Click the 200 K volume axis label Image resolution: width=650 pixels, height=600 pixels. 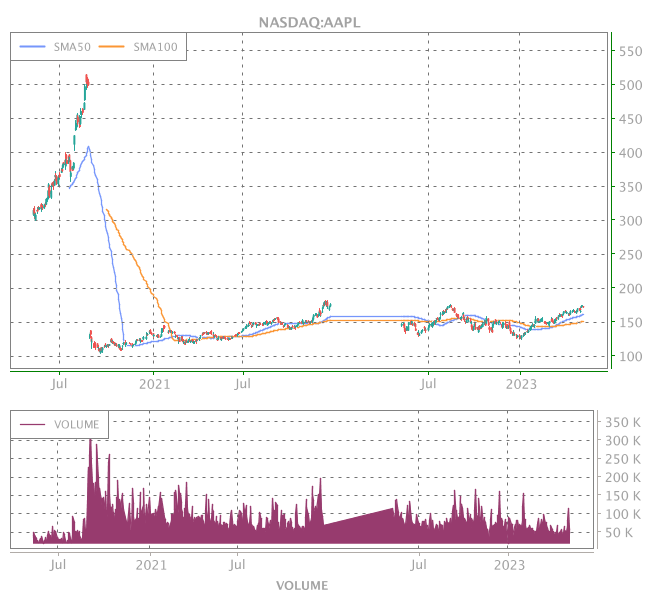tap(623, 478)
